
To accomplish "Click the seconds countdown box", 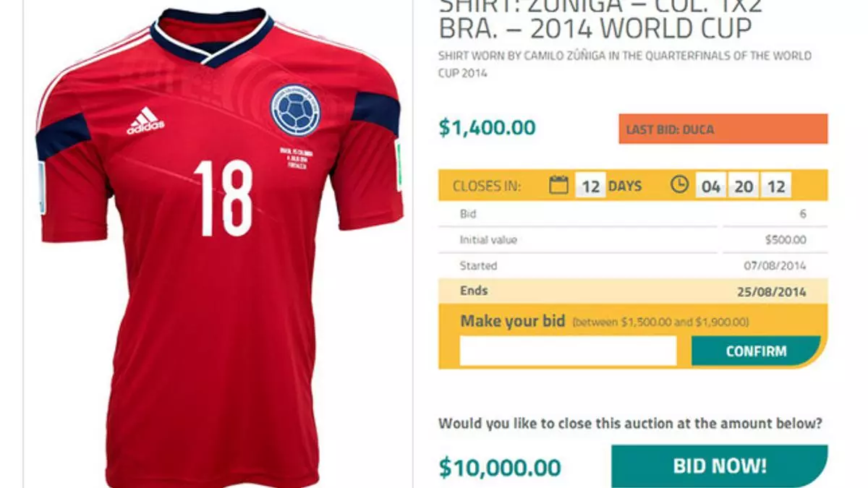I will pyautogui.click(x=776, y=186).
